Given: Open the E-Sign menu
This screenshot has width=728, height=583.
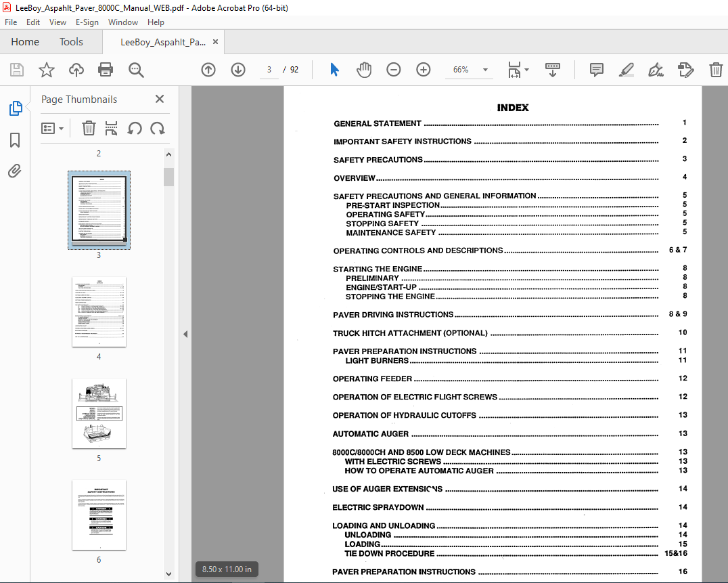Looking at the screenshot, I should click(87, 22).
